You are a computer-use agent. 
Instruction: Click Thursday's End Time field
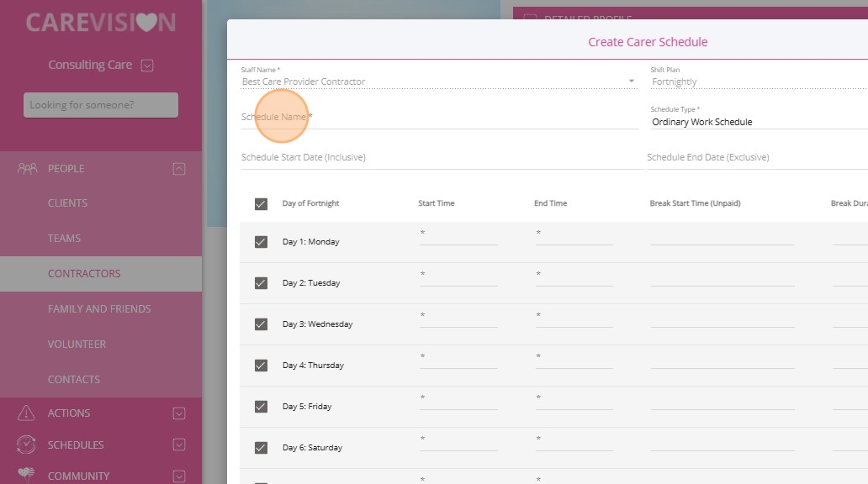pos(574,360)
